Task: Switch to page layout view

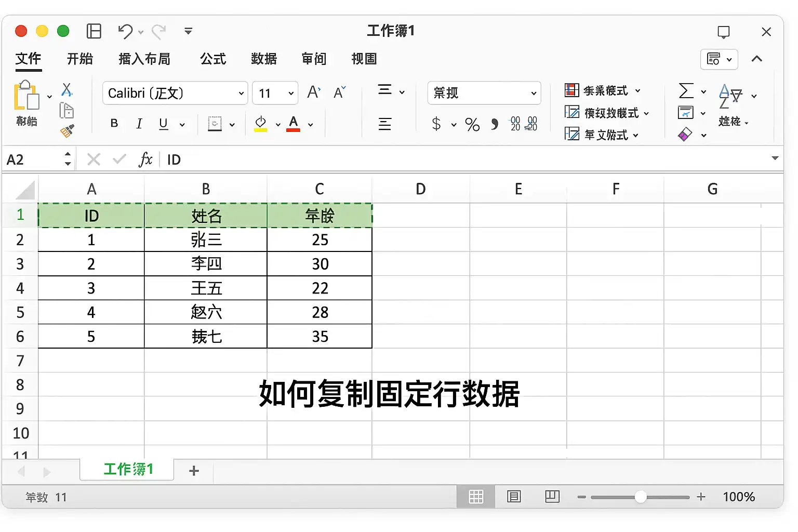Action: 514,497
